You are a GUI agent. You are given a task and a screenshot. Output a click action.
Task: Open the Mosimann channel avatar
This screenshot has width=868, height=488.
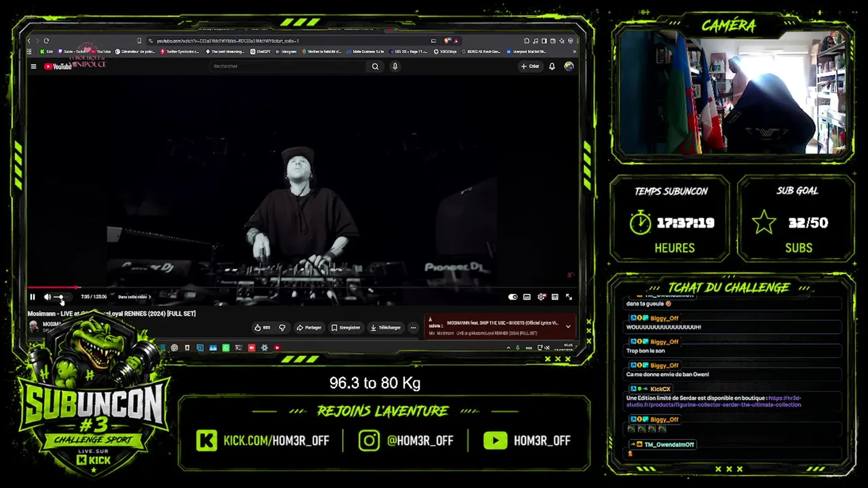(33, 327)
